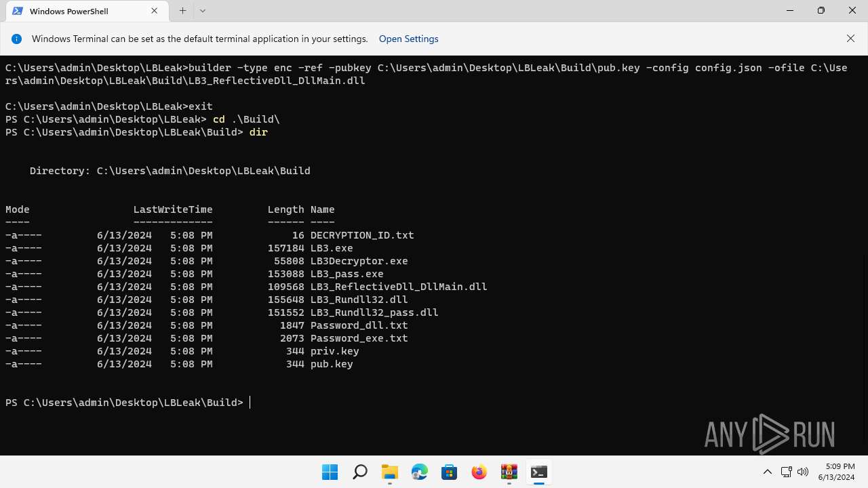Click length value 157184
The width and height of the screenshot is (868, 488).
[286, 248]
